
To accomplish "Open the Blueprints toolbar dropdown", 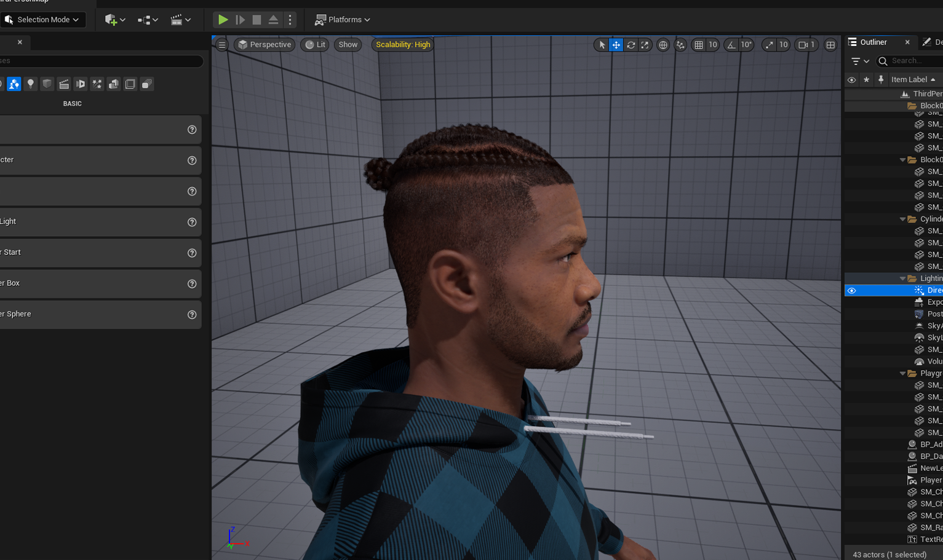I will click(148, 20).
